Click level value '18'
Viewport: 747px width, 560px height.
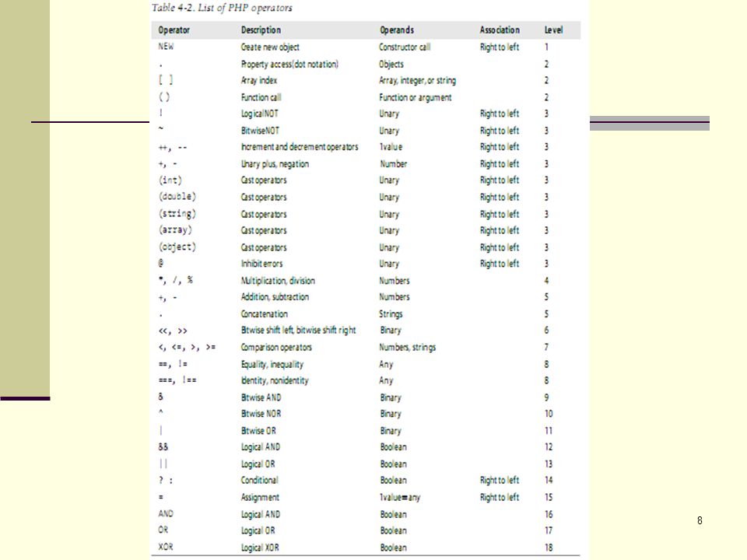[x=549, y=548]
